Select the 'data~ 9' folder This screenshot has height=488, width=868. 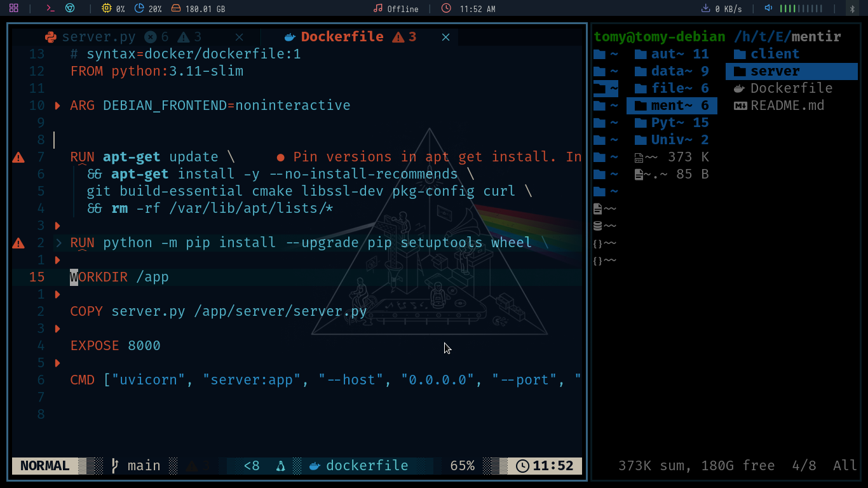[x=672, y=71]
